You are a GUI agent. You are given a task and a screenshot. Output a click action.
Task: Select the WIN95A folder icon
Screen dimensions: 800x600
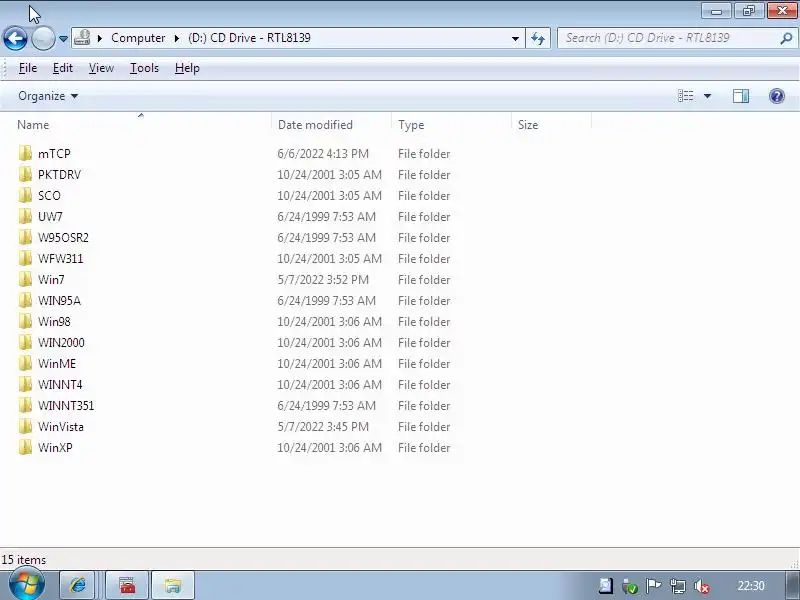click(24, 300)
